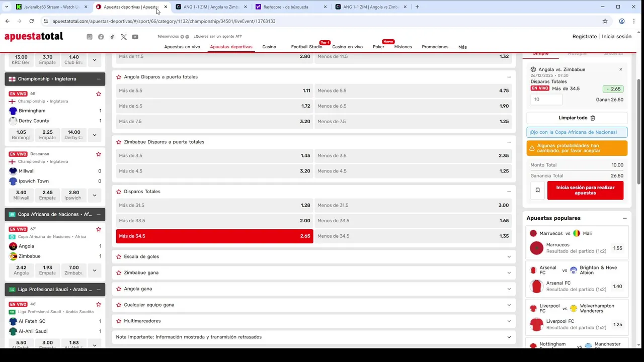Show more markets for Birmingham match dropdown
Screen dimensions: 644x362
click(x=94, y=135)
